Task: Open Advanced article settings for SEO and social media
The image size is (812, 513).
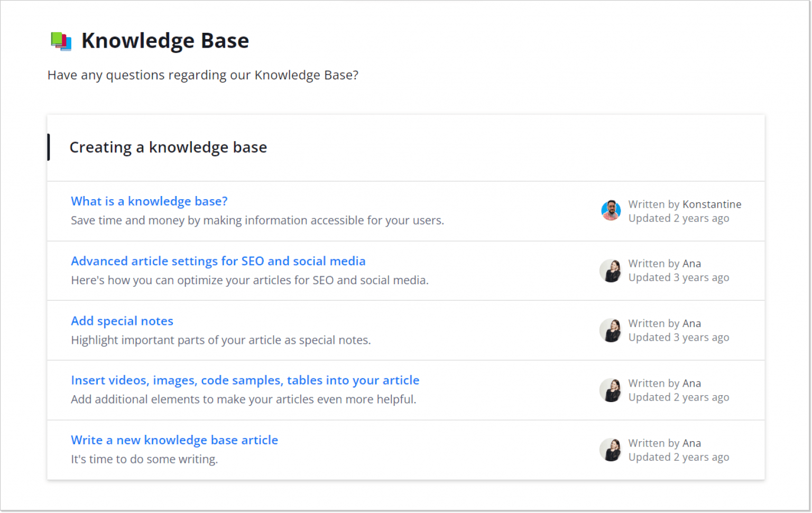Action: (218, 260)
